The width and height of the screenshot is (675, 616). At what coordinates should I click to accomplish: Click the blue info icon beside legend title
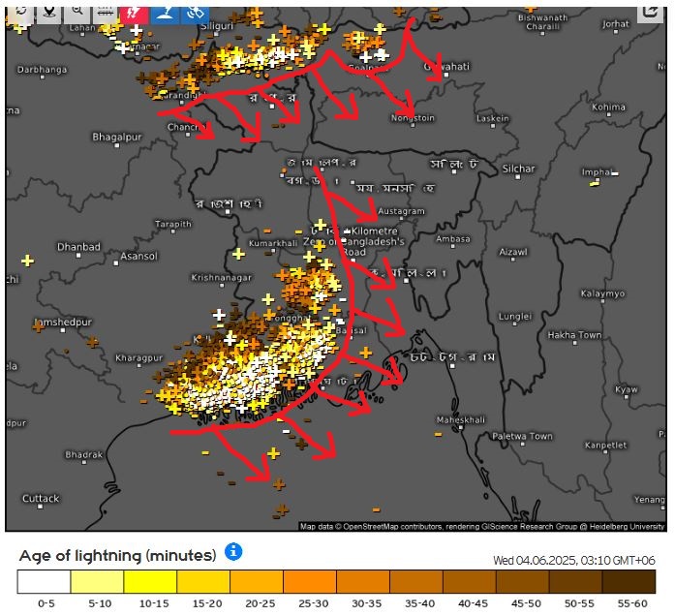coord(233,552)
